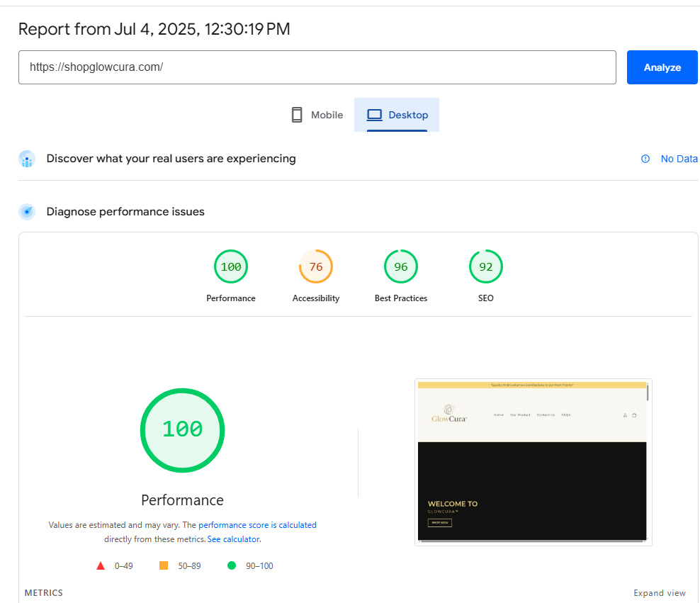This screenshot has width=700, height=603.
Task: Click the Mobile phone icon
Action: 297,115
